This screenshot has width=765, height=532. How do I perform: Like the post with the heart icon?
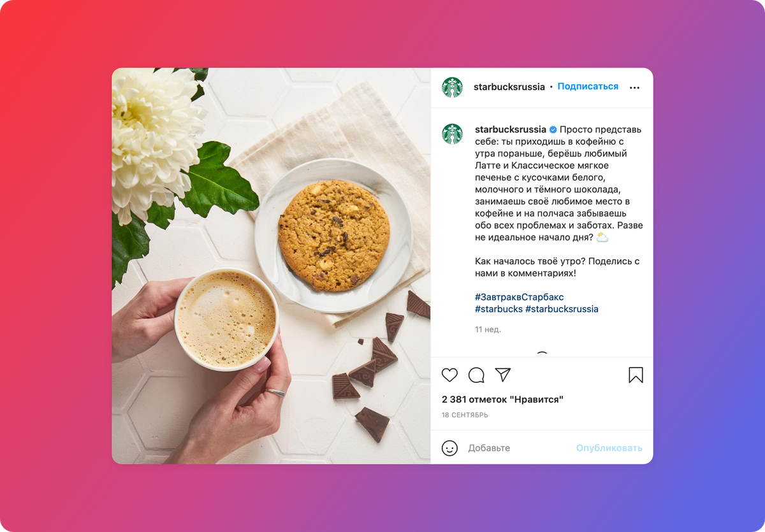[449, 375]
